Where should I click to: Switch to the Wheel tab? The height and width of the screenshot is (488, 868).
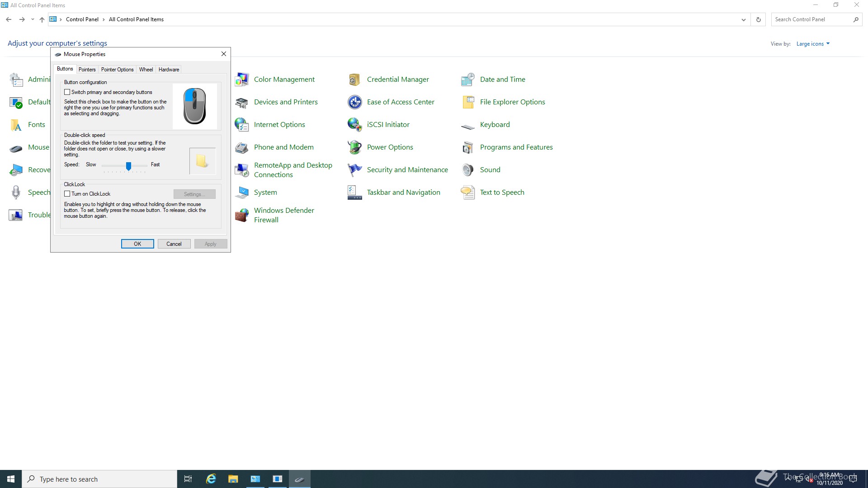pyautogui.click(x=146, y=70)
